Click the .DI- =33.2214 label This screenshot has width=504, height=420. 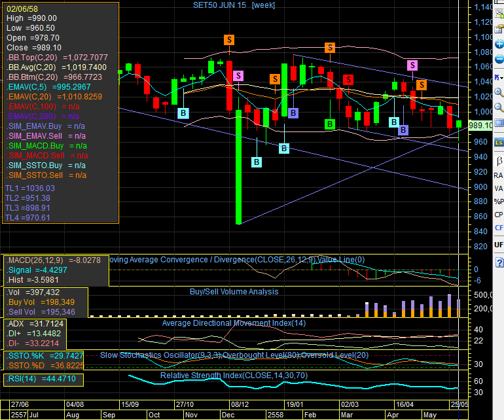[33, 343]
